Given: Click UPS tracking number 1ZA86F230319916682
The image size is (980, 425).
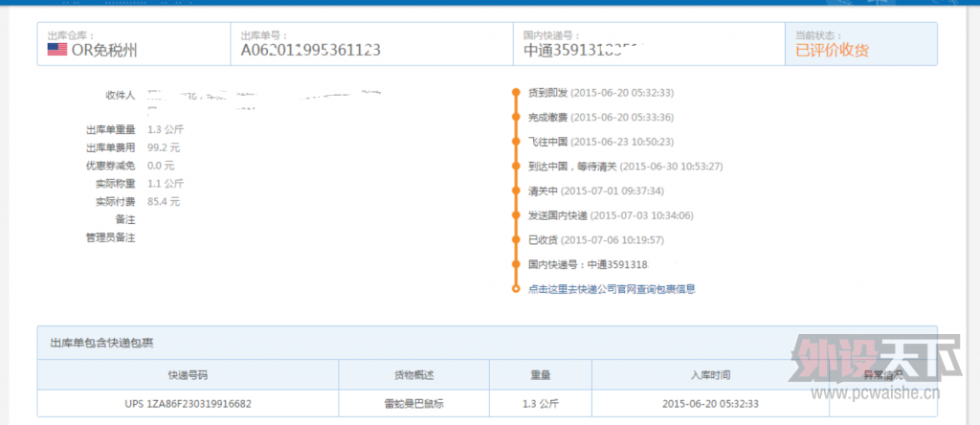Looking at the screenshot, I should 188,403.
